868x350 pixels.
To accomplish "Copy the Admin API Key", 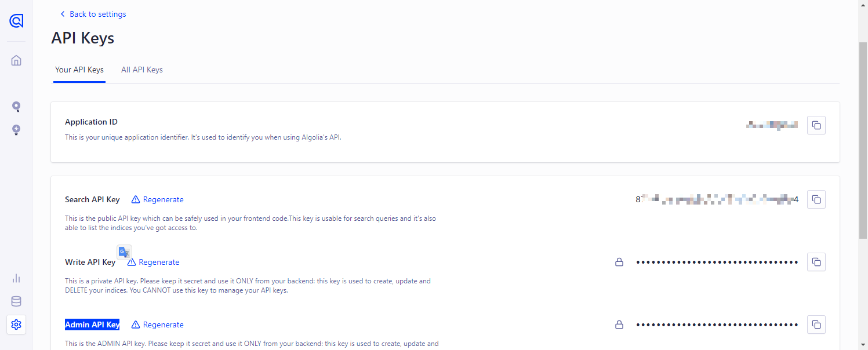I will coord(816,325).
